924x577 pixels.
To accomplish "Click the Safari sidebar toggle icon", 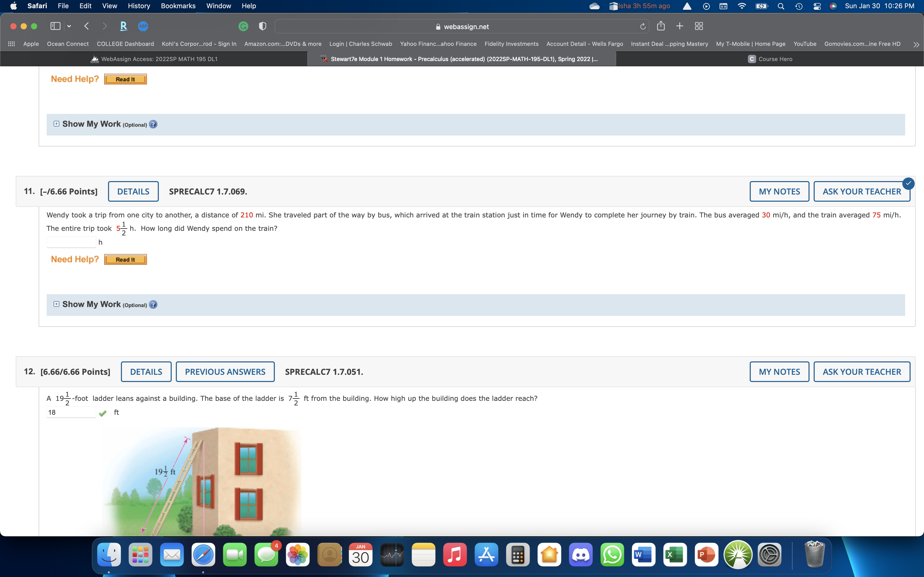I will [x=55, y=26].
